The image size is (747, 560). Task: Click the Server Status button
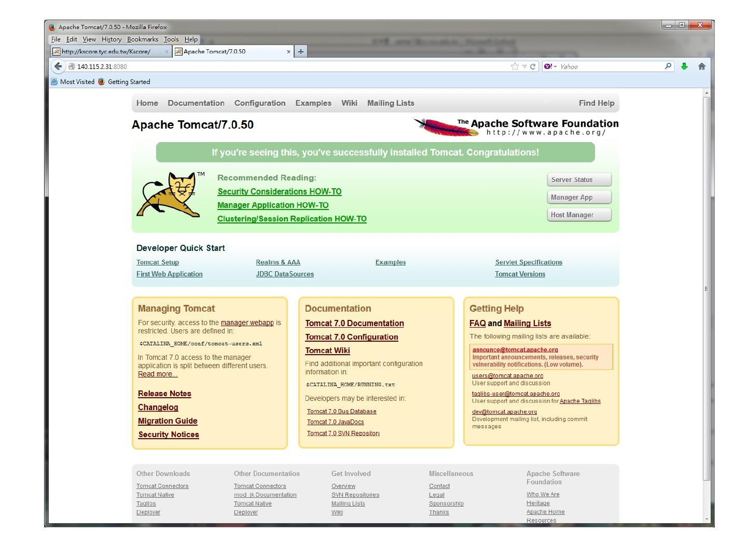click(x=579, y=179)
